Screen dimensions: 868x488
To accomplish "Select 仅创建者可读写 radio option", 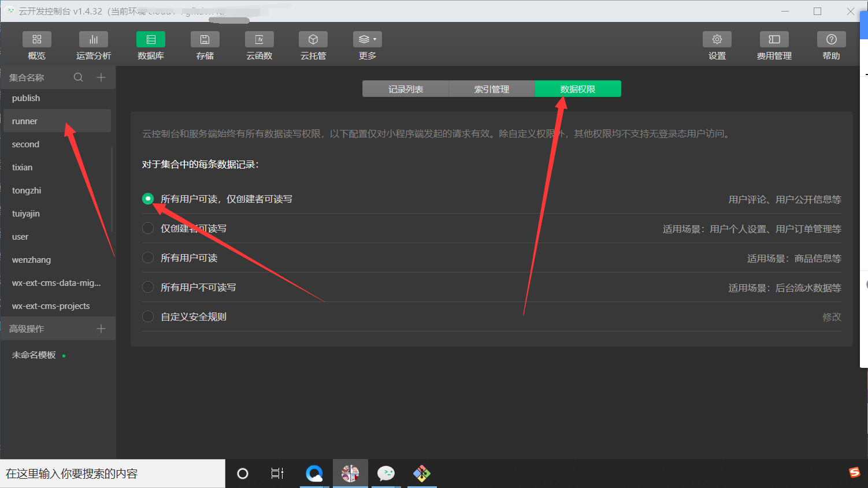I will pos(148,228).
